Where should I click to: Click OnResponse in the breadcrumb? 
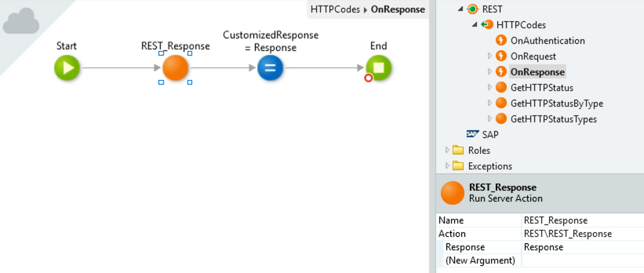(x=398, y=9)
